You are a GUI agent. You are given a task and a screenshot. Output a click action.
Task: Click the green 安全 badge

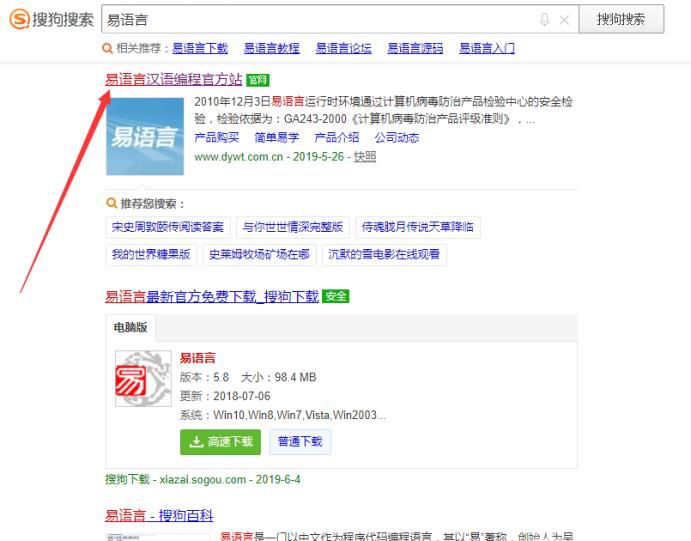click(336, 296)
